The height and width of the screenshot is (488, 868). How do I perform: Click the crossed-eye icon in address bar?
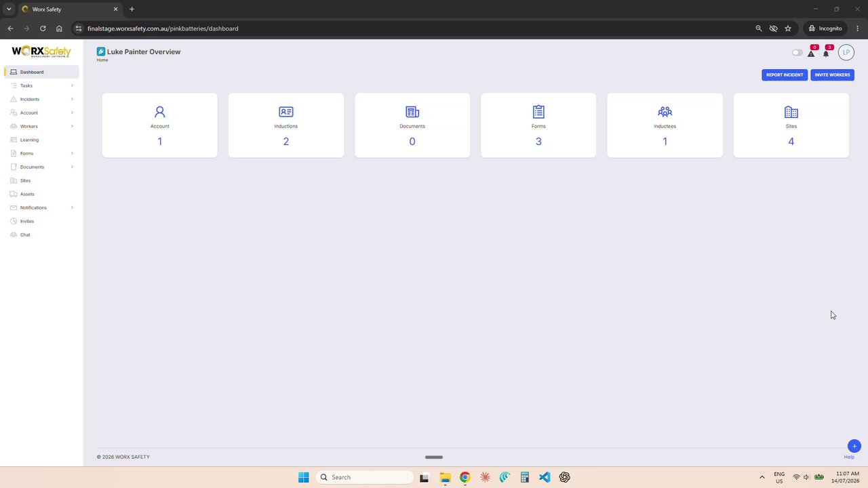point(773,28)
